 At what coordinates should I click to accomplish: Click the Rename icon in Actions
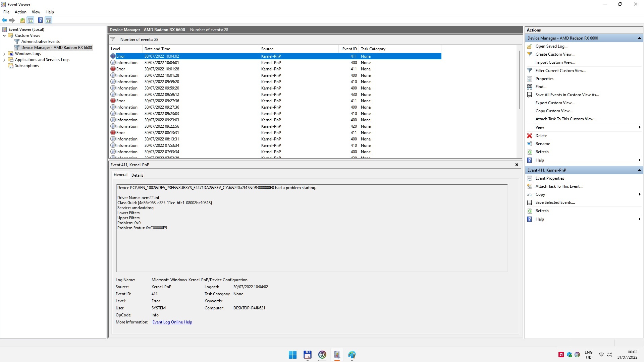point(530,144)
